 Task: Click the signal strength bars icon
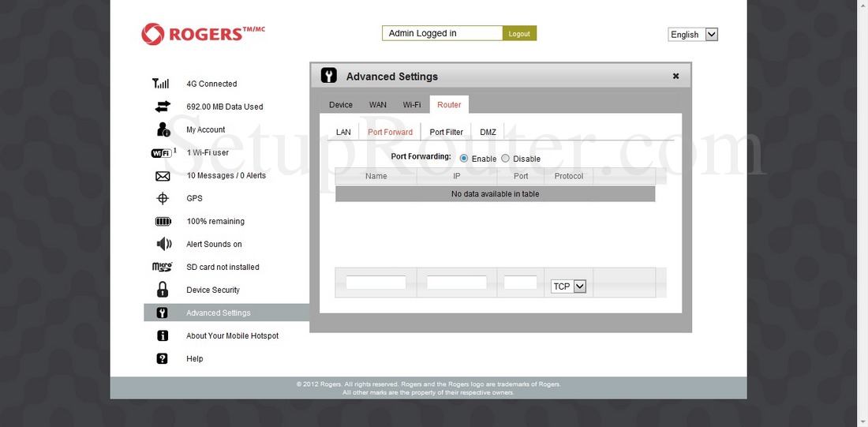160,84
